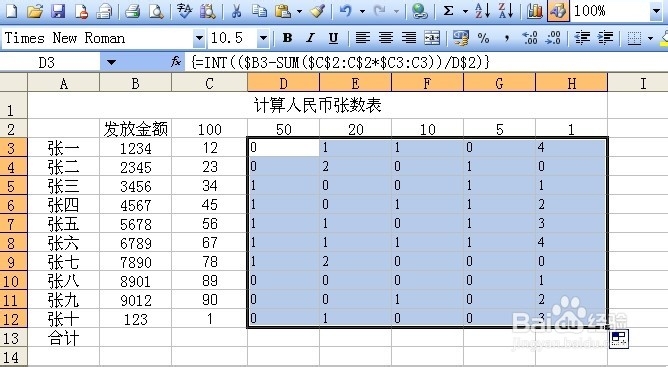668x367 pixels.
Task: Create a new blank workbook
Action: click(12, 11)
